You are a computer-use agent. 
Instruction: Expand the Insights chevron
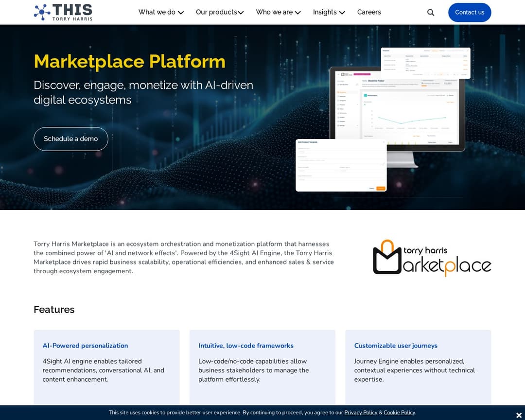click(342, 13)
